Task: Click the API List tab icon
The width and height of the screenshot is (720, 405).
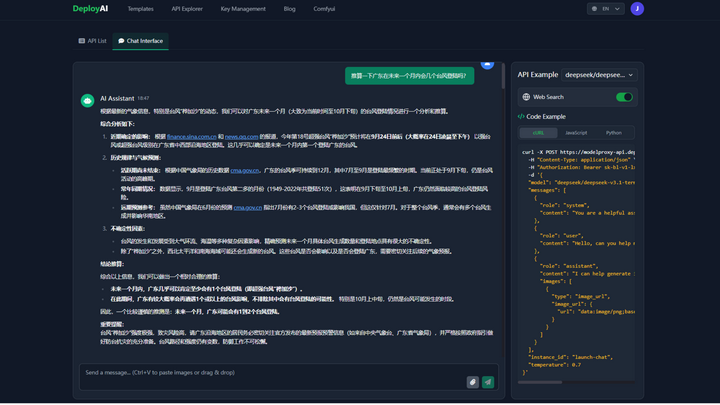Action: tap(82, 41)
